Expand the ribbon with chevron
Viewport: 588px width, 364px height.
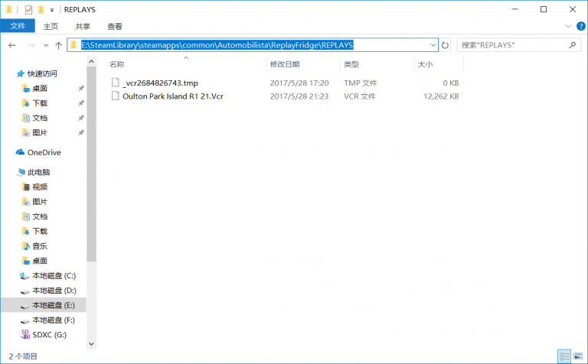tap(568, 26)
